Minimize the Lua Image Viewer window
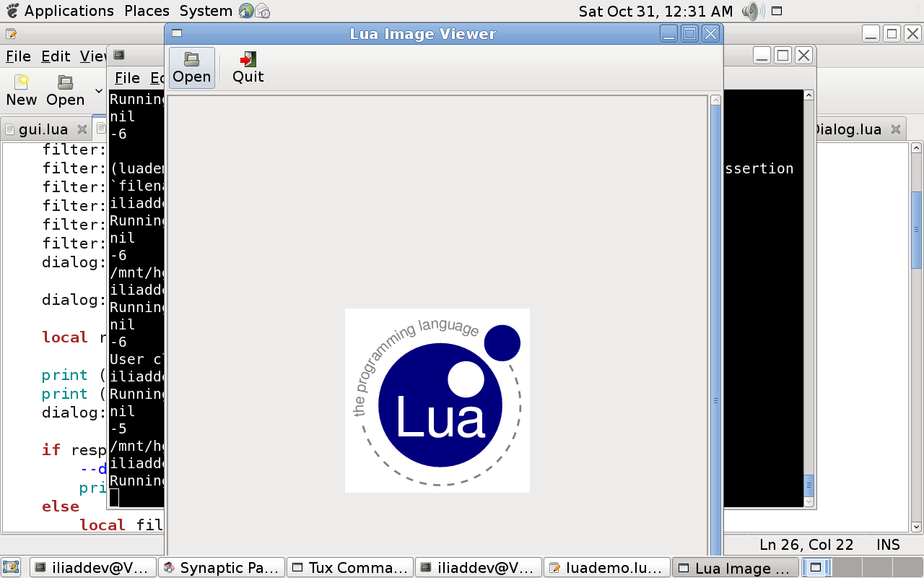This screenshot has width=924, height=578. (669, 33)
